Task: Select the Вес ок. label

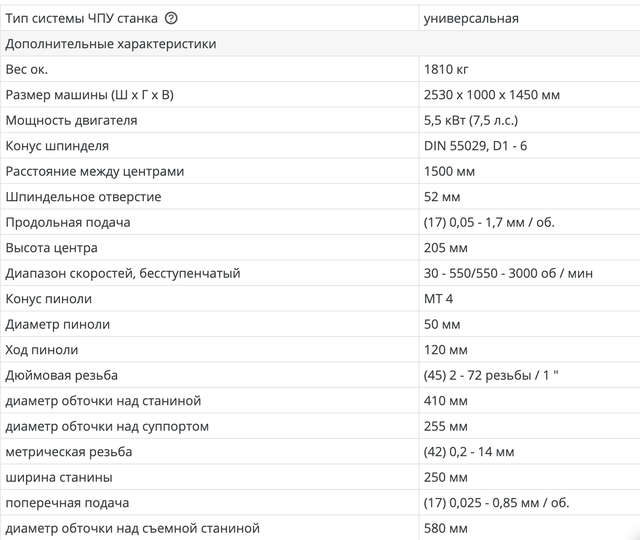Action: [27, 69]
